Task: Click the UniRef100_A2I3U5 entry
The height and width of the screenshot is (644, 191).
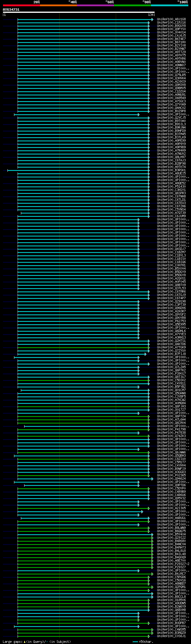Action: point(171,508)
